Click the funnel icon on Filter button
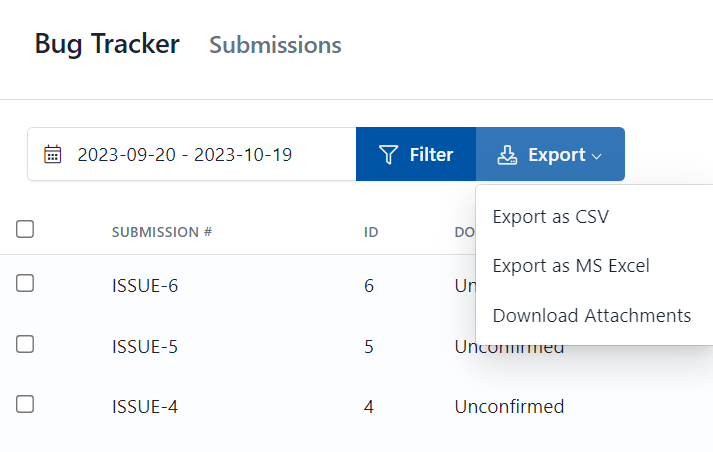This screenshot has height=452, width=713. pyautogui.click(x=389, y=155)
